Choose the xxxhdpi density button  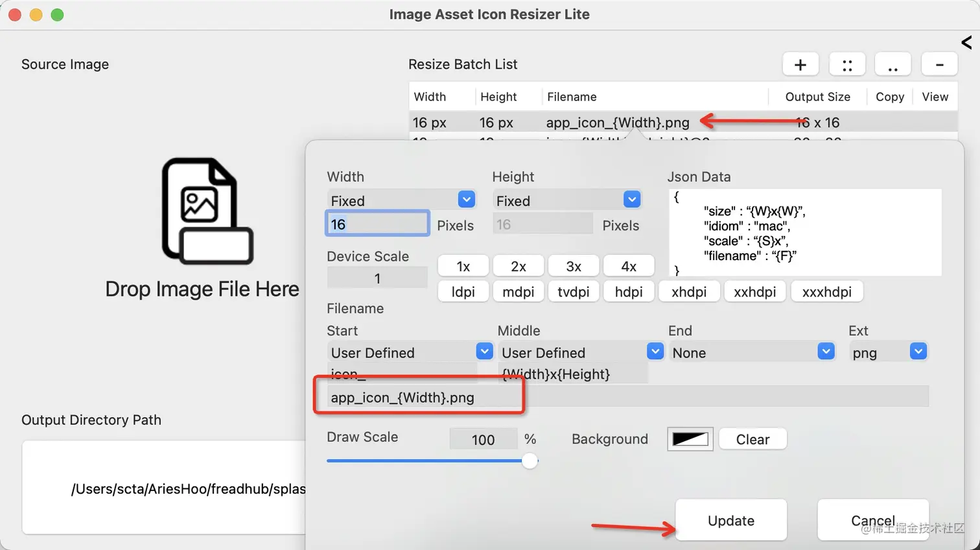[x=826, y=291]
